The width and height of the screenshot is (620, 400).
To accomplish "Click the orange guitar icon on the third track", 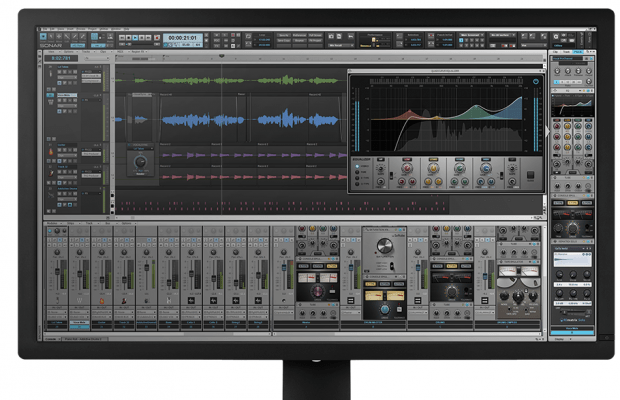I will pyautogui.click(x=50, y=152).
